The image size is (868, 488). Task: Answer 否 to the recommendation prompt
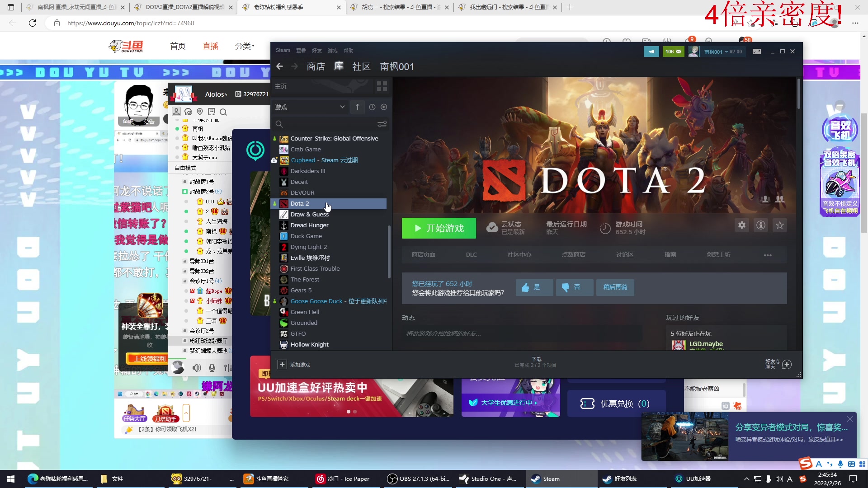(575, 287)
